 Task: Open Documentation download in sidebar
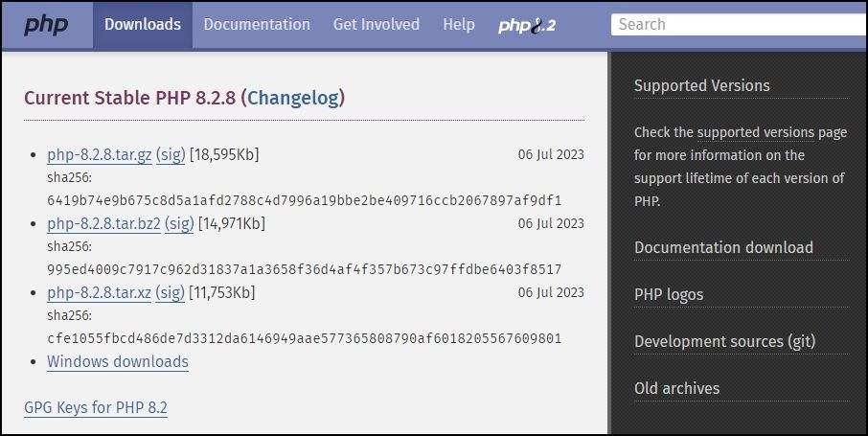click(723, 247)
